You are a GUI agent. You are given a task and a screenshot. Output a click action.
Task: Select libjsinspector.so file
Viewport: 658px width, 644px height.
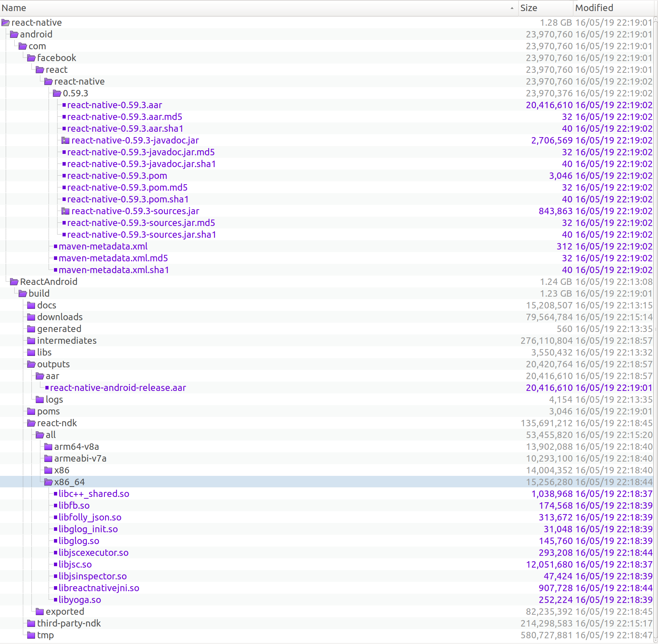pos(93,577)
